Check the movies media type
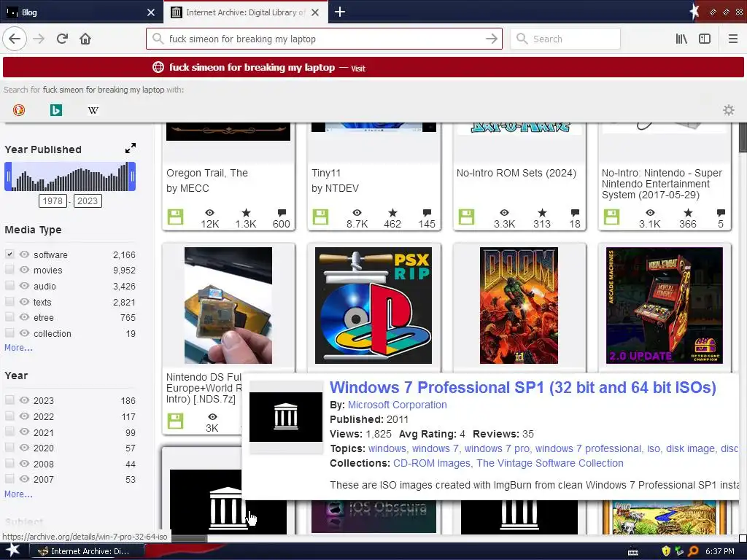The image size is (747, 560). click(9, 270)
